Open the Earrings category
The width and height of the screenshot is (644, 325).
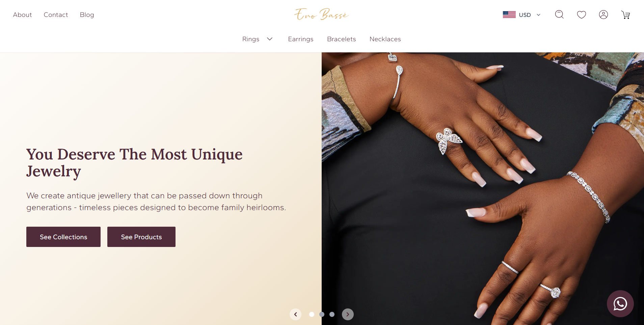pyautogui.click(x=300, y=39)
